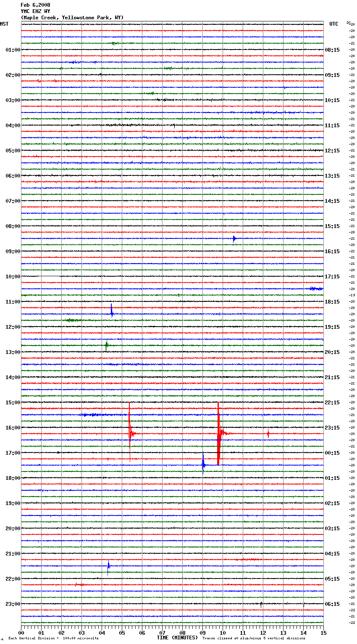Click the 01:15 UTC time label
Image resolution: width=357 pixels, height=644 pixels.
tap(332, 478)
